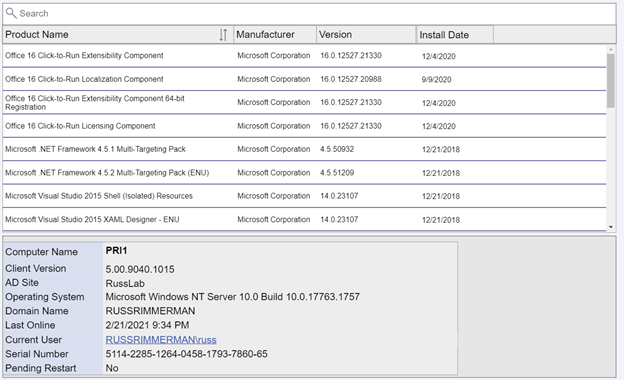624x380 pixels.
Task: Select Visual Studio 2015 XAML Designer - ENU
Action: [304, 219]
